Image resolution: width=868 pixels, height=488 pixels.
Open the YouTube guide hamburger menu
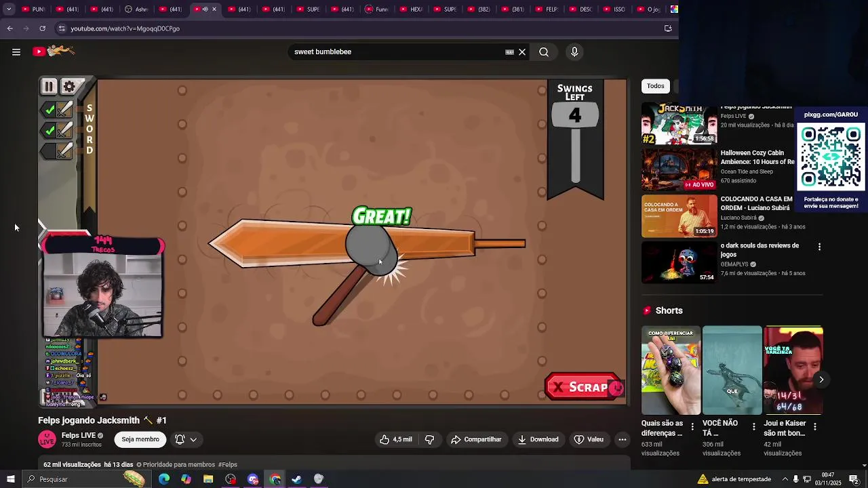tap(16, 52)
